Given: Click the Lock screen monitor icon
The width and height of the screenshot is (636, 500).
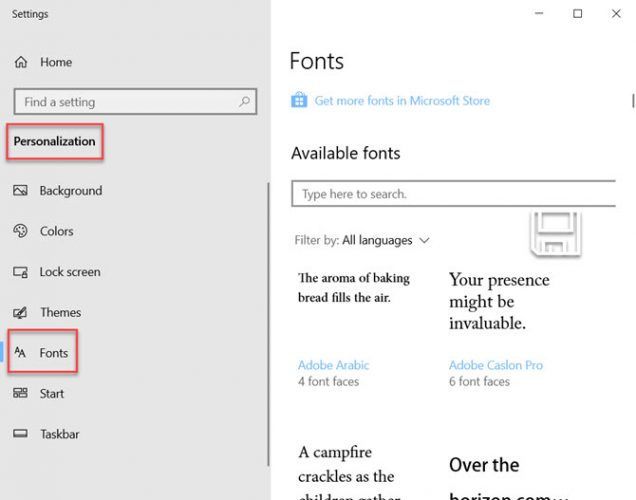Looking at the screenshot, I should [20, 272].
